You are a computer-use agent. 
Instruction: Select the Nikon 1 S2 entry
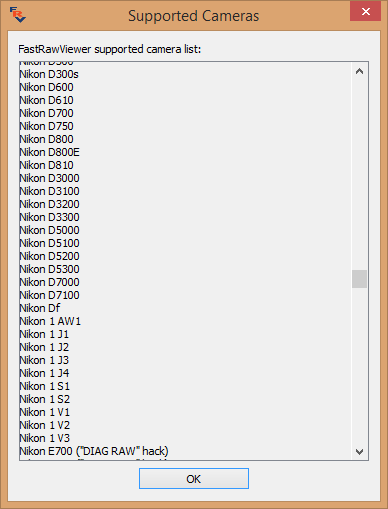pos(45,399)
